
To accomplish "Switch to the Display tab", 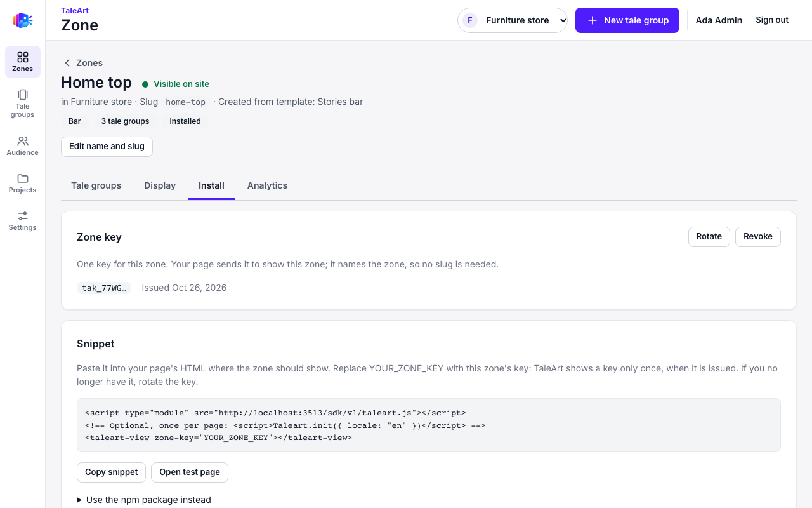I will [160, 185].
